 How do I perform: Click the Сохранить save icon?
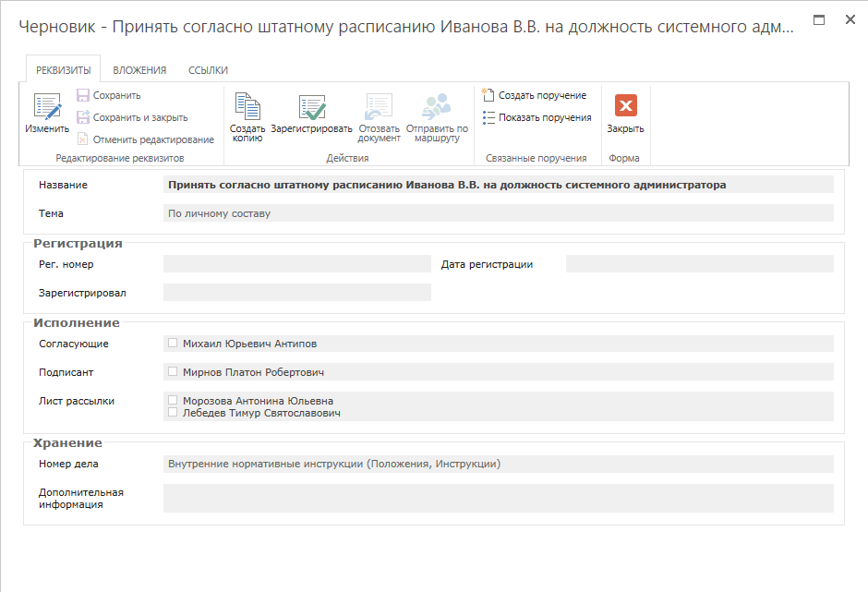(83, 95)
